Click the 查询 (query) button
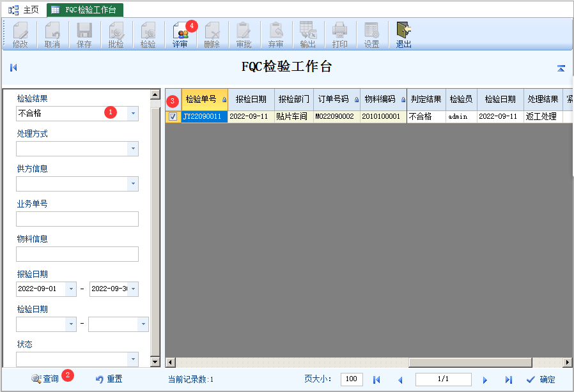574x392 pixels. 45,379
